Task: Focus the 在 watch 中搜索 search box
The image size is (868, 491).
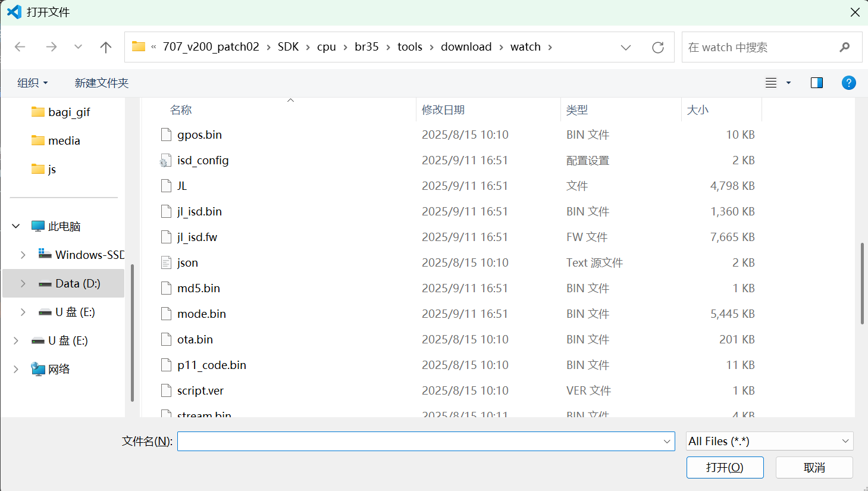Action: click(x=772, y=47)
